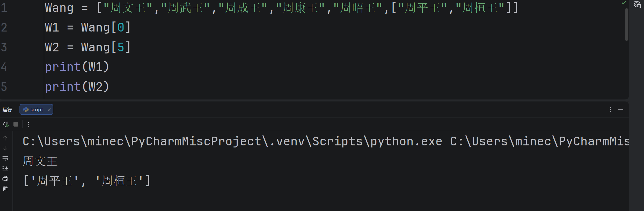Jump up the console stack trace
The width and height of the screenshot is (644, 211).
pos(5,138)
